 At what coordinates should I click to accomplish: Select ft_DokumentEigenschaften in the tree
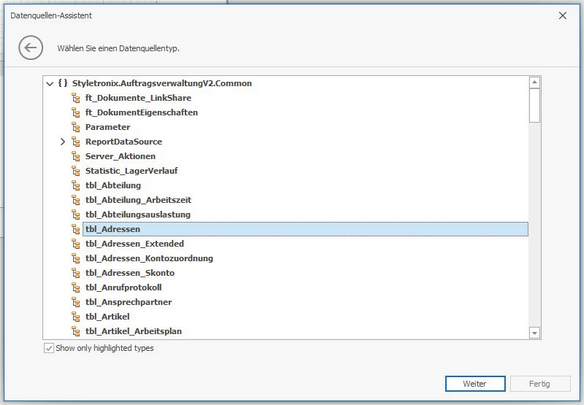[x=142, y=113]
